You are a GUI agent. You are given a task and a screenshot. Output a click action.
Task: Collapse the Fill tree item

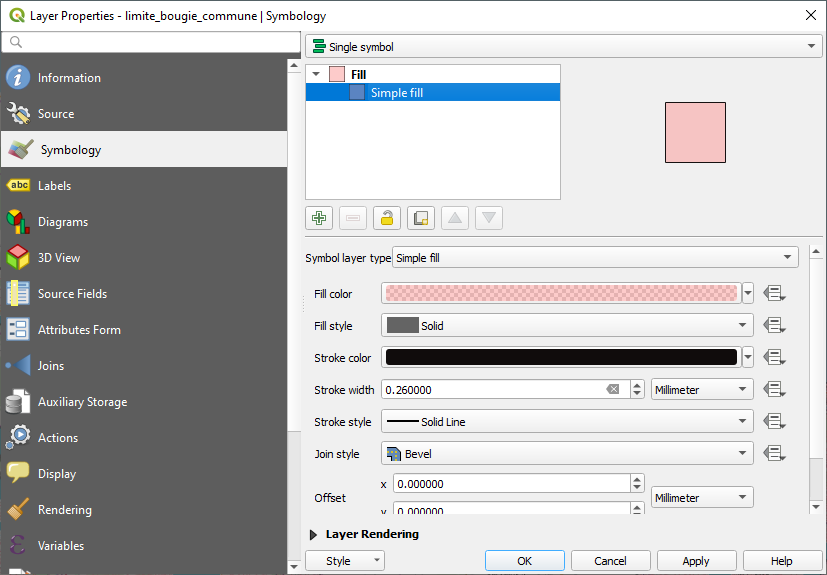coord(317,74)
